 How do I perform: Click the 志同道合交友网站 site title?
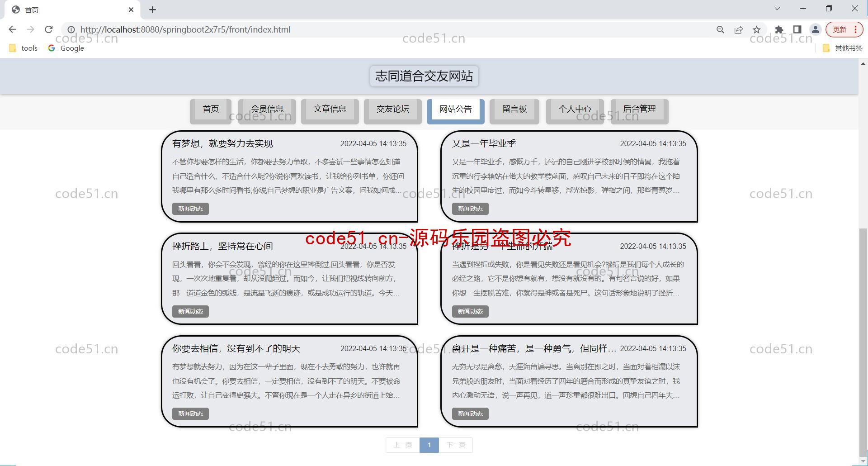point(424,76)
